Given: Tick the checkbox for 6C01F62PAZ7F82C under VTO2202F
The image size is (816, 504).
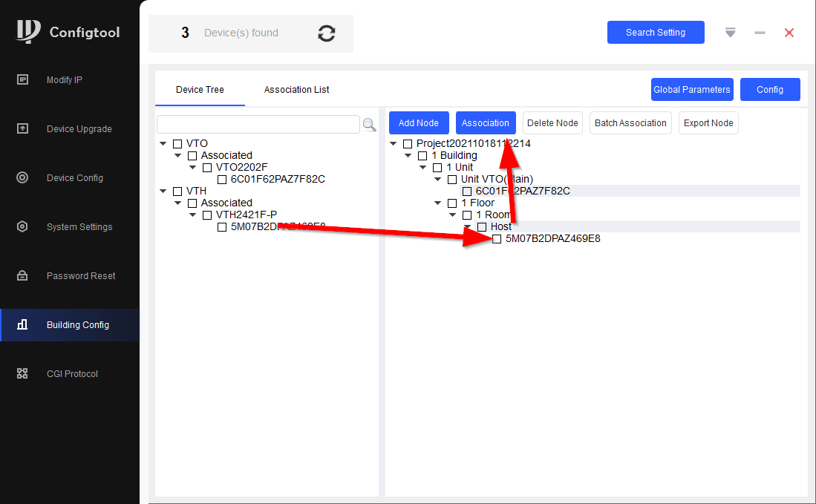Looking at the screenshot, I should click(222, 180).
